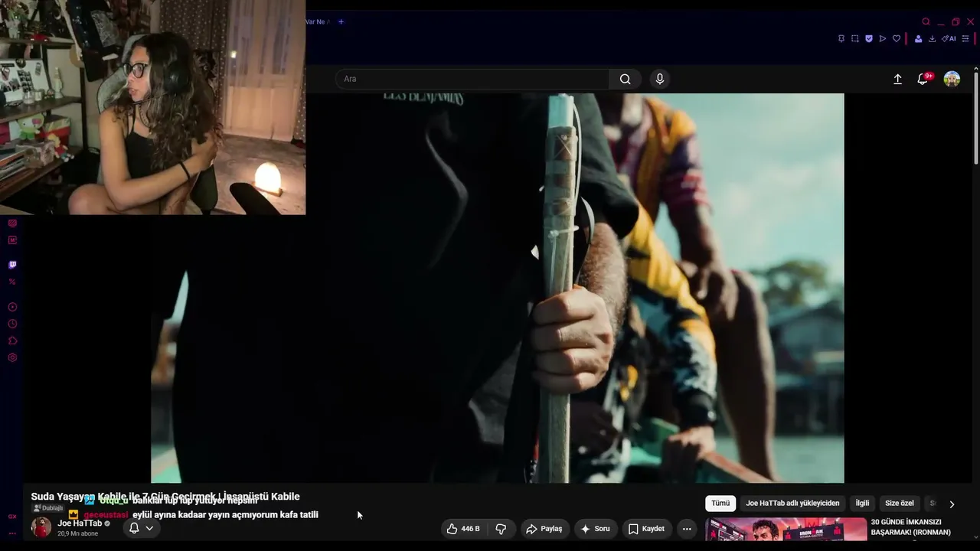Image resolution: width=980 pixels, height=551 pixels.
Task: Open the three-dot more actions menu
Action: tap(687, 529)
